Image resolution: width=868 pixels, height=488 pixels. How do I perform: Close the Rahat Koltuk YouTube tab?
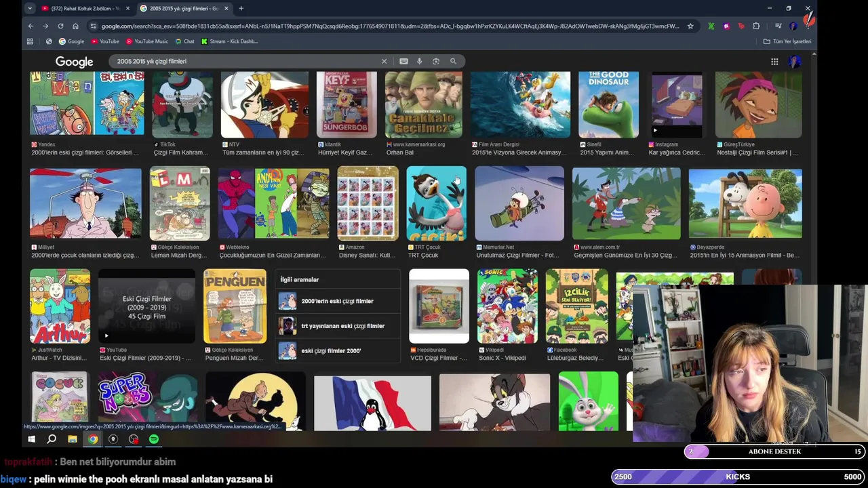pos(126,8)
